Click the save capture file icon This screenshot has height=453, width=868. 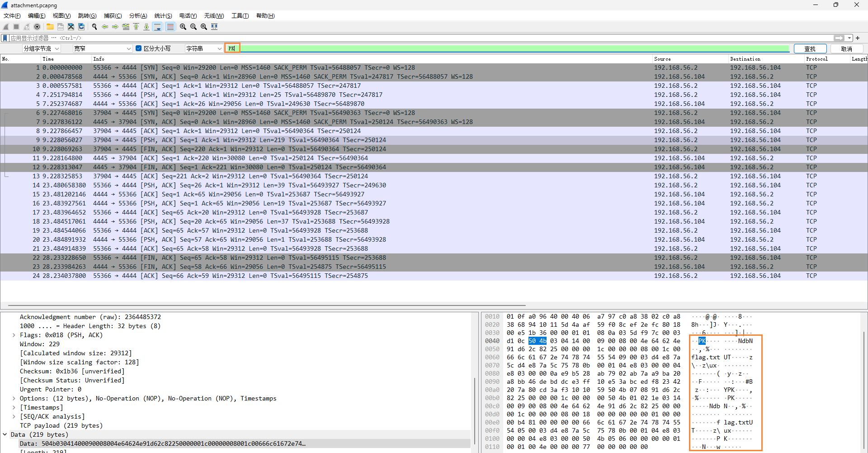click(x=60, y=27)
